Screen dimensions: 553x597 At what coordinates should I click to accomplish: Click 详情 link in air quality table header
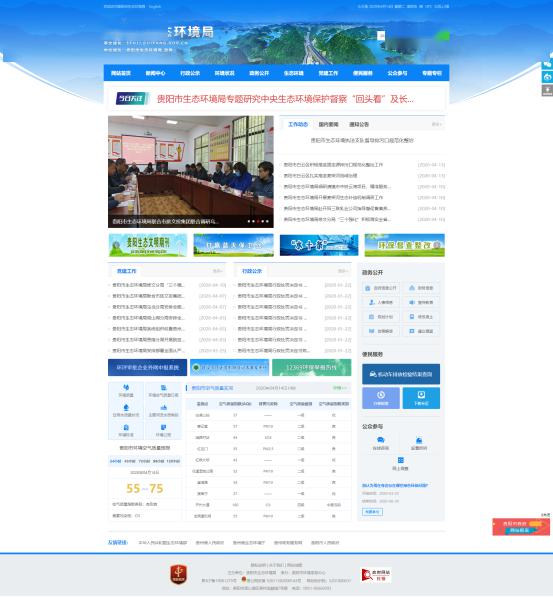(339, 388)
